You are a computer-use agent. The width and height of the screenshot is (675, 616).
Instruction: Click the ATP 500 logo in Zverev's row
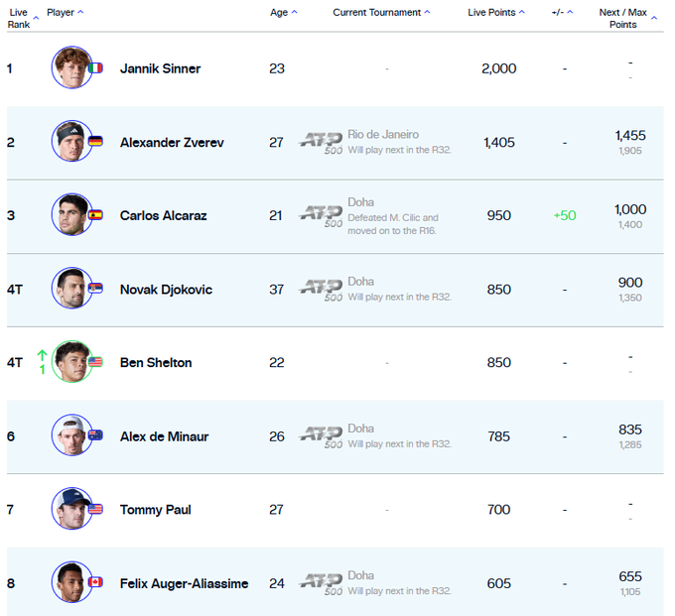point(321,142)
